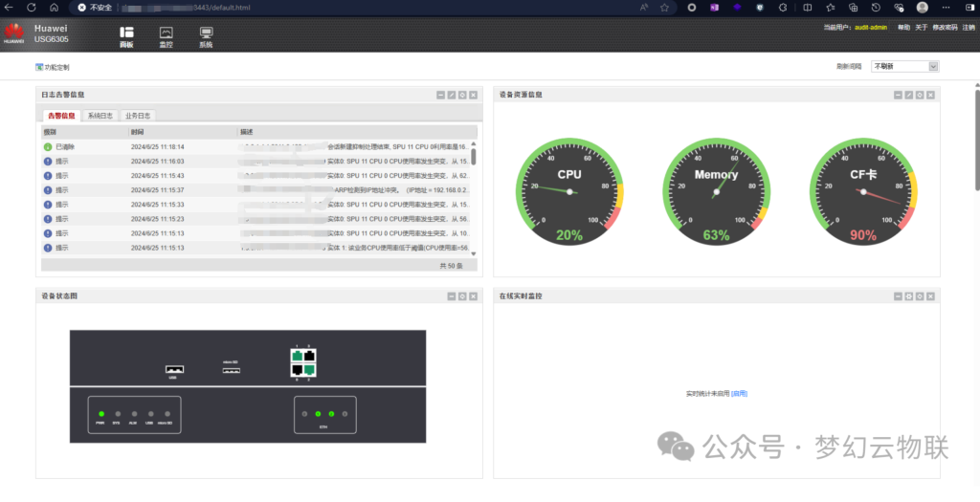Click the CPU usage gauge
This screenshot has width=980, height=502.
(x=569, y=191)
